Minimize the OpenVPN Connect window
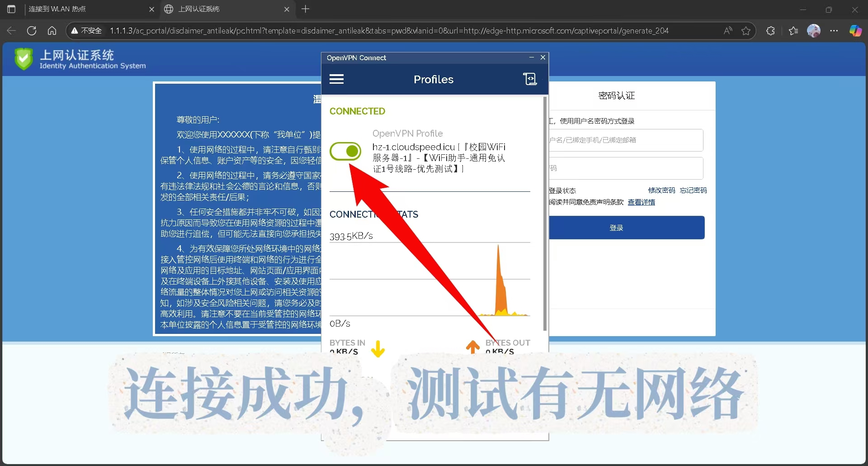868x466 pixels. (532, 57)
